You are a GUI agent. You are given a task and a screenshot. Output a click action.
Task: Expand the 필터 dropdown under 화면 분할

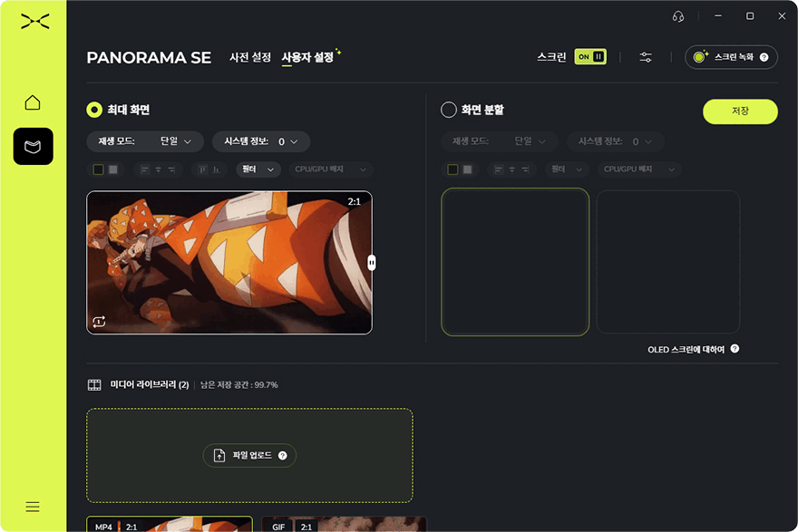click(567, 169)
